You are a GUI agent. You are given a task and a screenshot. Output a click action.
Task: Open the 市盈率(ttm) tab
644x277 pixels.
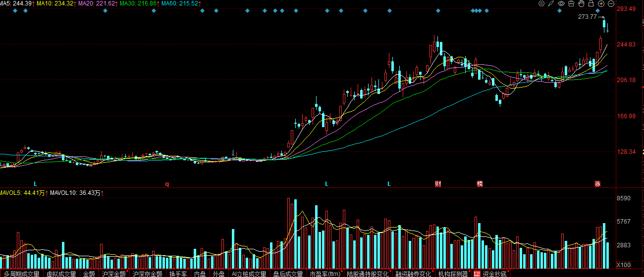click(325, 274)
